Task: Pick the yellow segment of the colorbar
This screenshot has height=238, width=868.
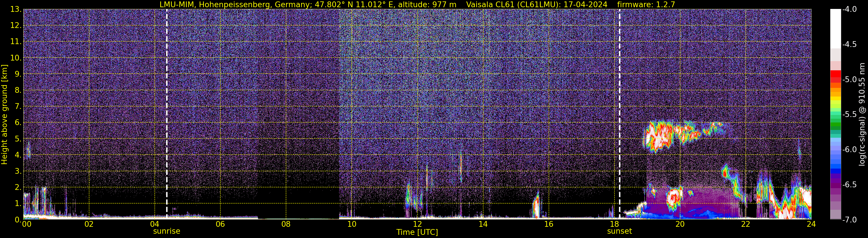Action: tap(835, 99)
